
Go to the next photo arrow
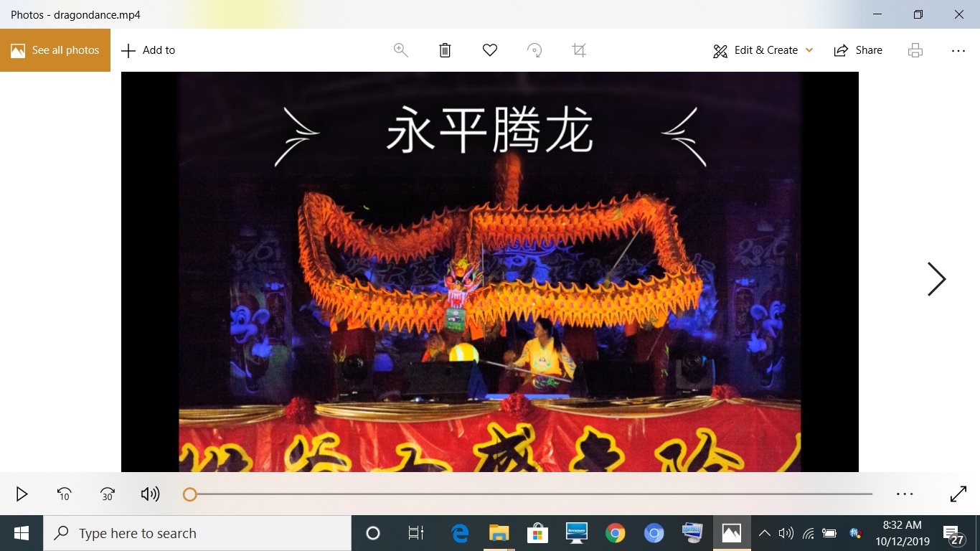(936, 279)
